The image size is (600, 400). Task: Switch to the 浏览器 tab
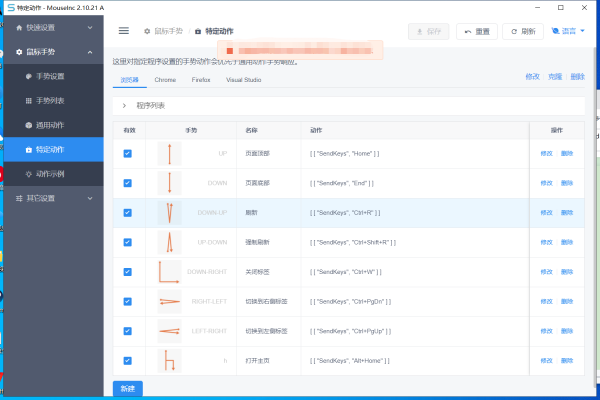tap(129, 80)
